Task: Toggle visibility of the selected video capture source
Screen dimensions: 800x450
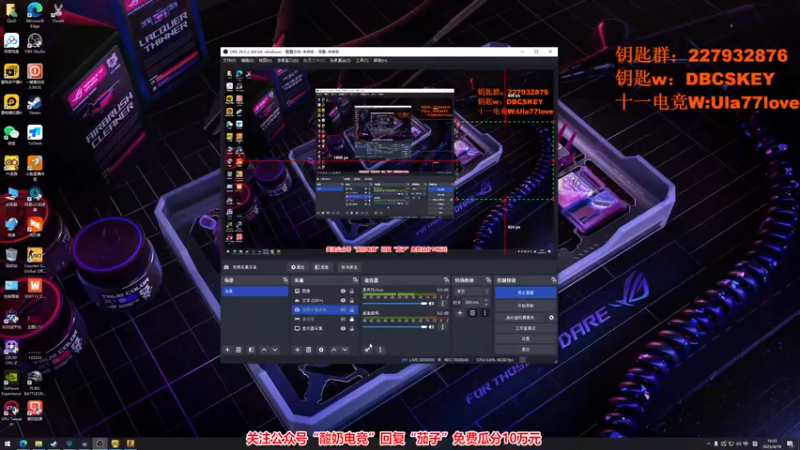Action: click(x=343, y=310)
